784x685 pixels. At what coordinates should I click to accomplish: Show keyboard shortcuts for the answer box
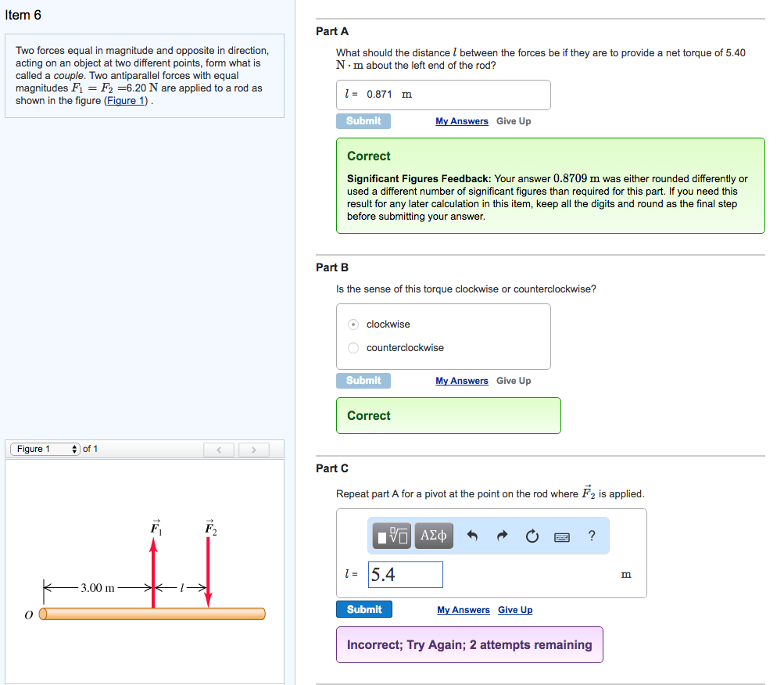pos(561,537)
